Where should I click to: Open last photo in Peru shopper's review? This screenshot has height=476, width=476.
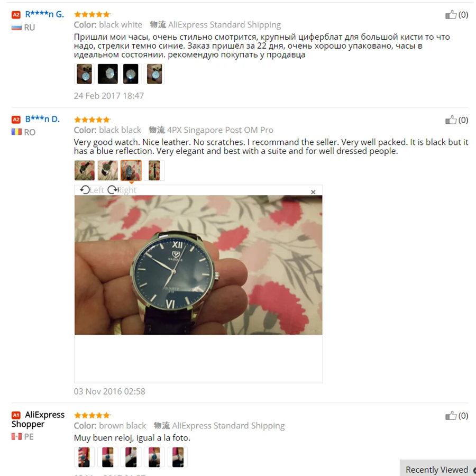pos(178,457)
